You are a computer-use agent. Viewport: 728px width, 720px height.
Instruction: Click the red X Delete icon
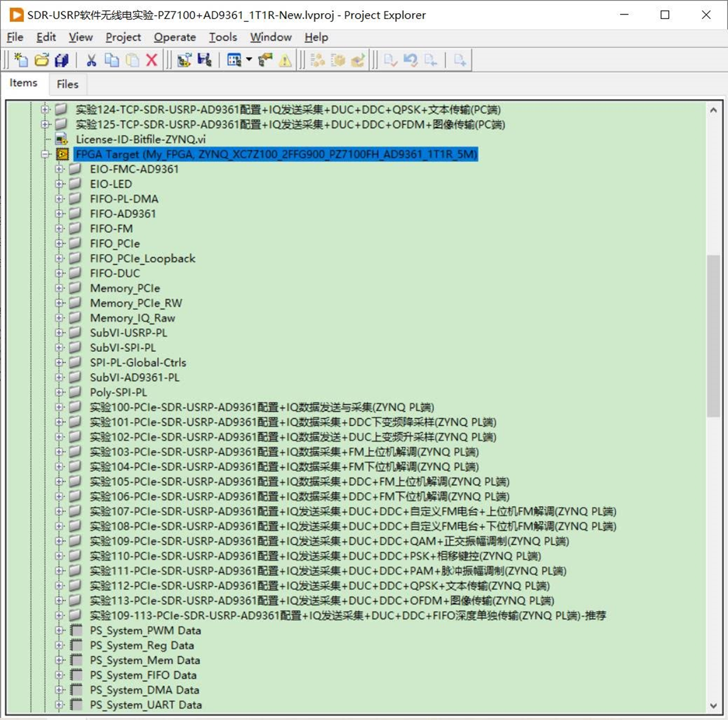coord(152,60)
